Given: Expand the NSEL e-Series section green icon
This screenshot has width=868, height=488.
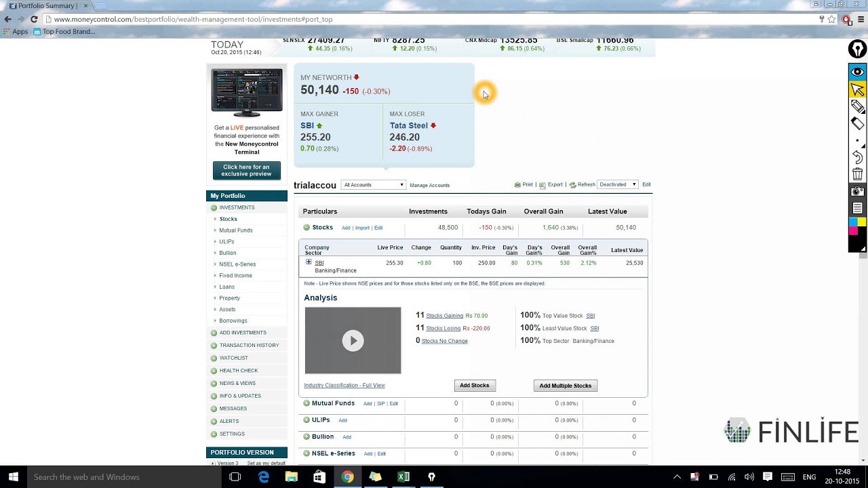Looking at the screenshot, I should (x=307, y=453).
